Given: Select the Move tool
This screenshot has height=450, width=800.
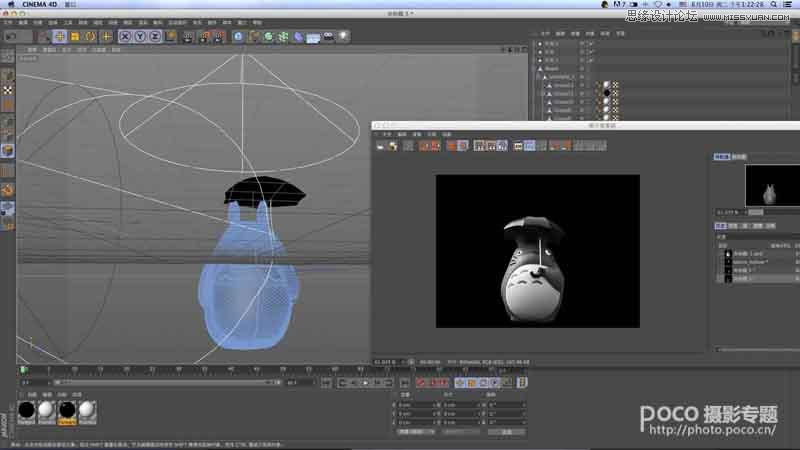Looking at the screenshot, I should pyautogui.click(x=60, y=36).
